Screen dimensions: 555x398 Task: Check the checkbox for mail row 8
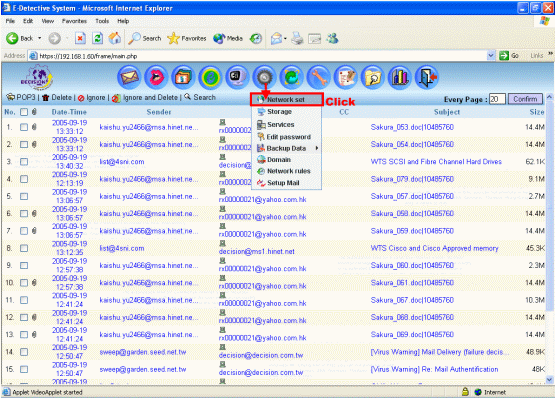24,248
